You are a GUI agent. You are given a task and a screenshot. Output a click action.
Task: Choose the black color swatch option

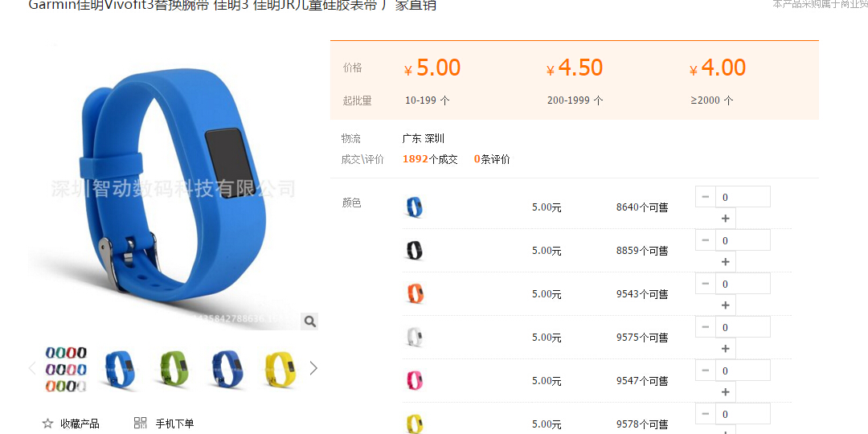pyautogui.click(x=414, y=250)
